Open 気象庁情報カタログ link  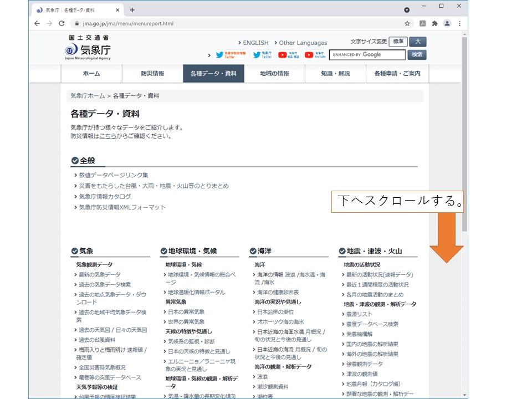point(105,196)
